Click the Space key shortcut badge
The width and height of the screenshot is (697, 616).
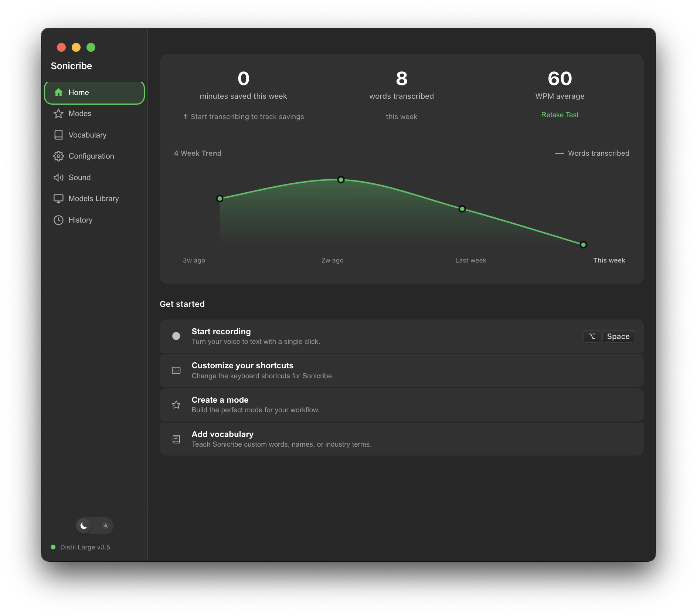tap(618, 336)
